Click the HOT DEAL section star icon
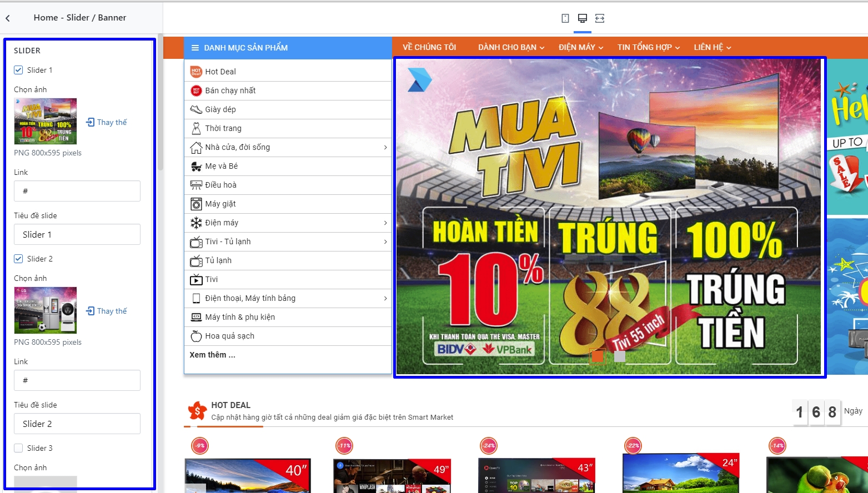This screenshot has width=868, height=493. click(197, 411)
